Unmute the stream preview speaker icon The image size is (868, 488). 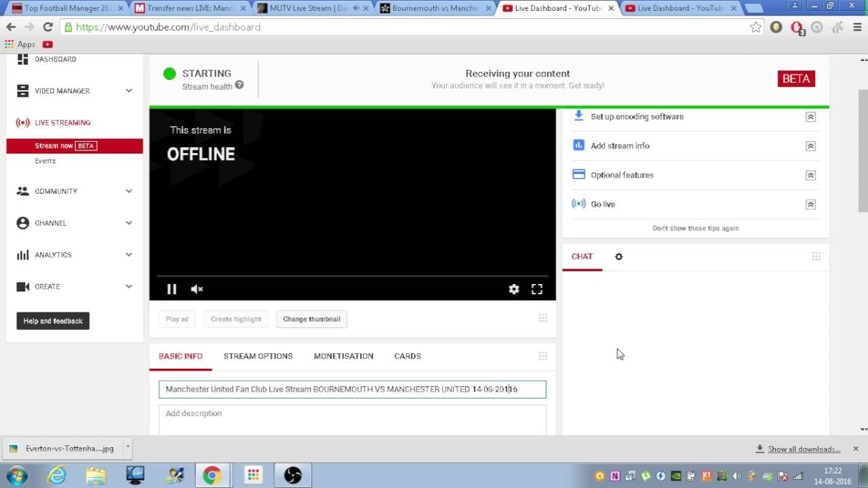click(x=197, y=289)
